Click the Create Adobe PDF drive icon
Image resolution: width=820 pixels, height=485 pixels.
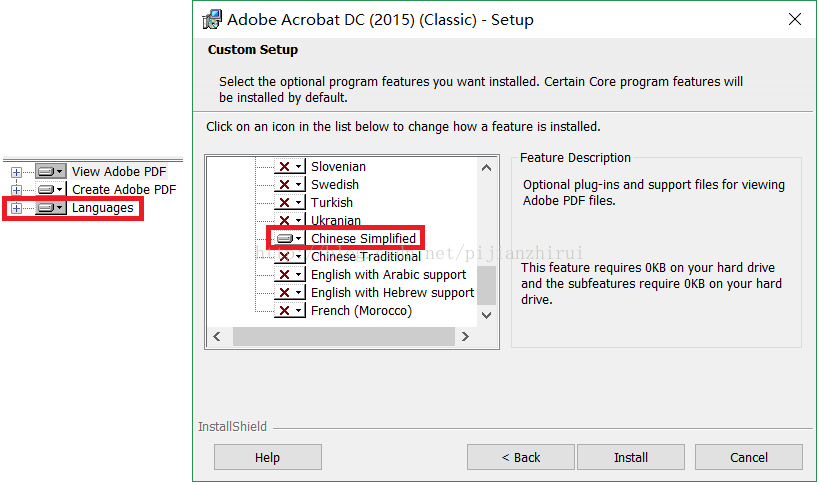(x=51, y=189)
